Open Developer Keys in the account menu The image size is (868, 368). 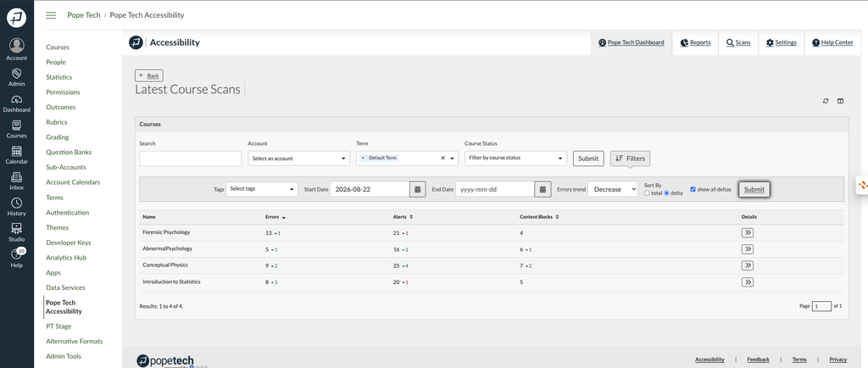(69, 243)
